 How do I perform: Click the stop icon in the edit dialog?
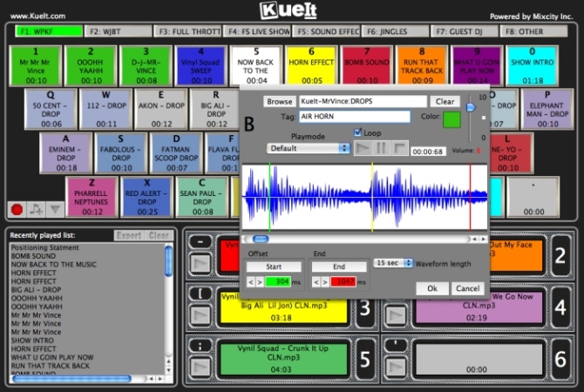point(399,148)
